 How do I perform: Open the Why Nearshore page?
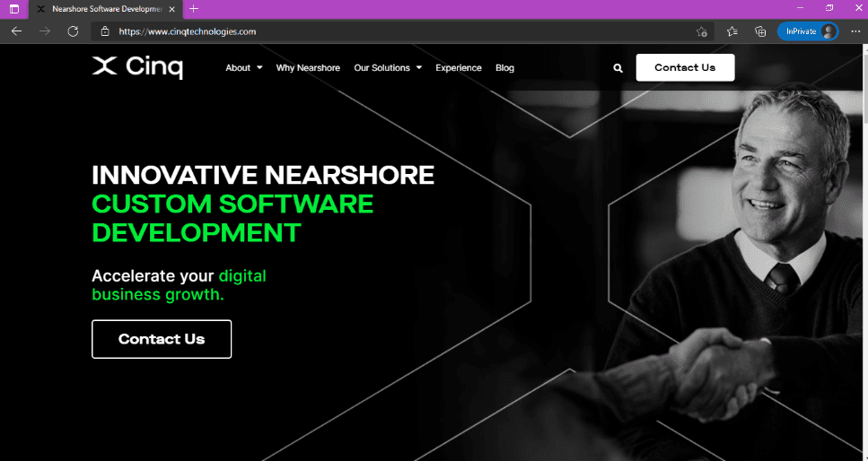(308, 68)
